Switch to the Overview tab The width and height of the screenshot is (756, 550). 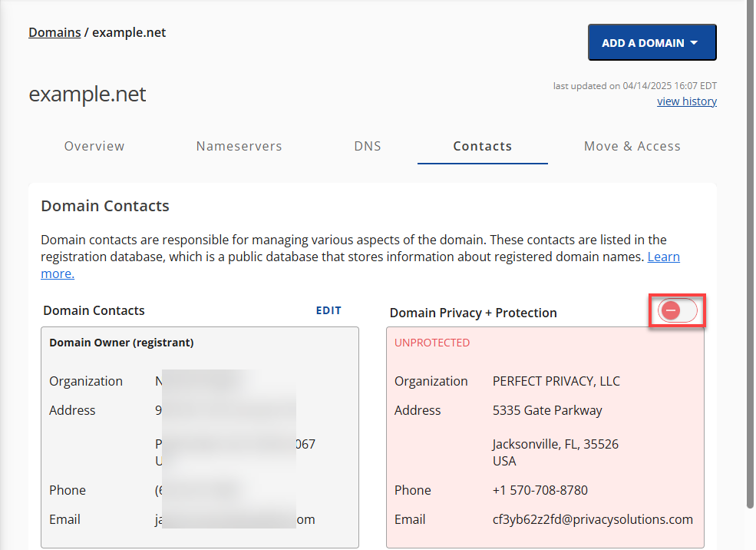94,146
